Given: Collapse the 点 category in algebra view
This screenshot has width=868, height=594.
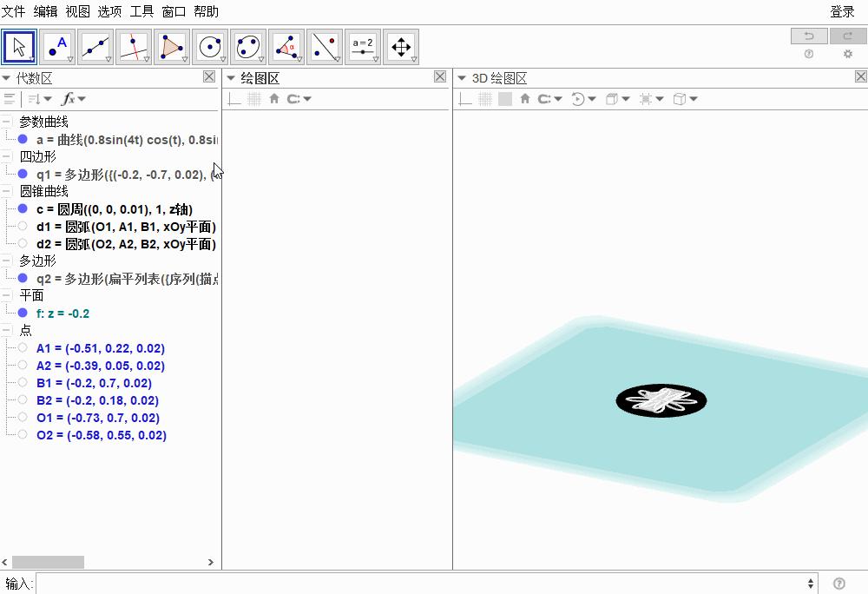Looking at the screenshot, I should click(7, 330).
